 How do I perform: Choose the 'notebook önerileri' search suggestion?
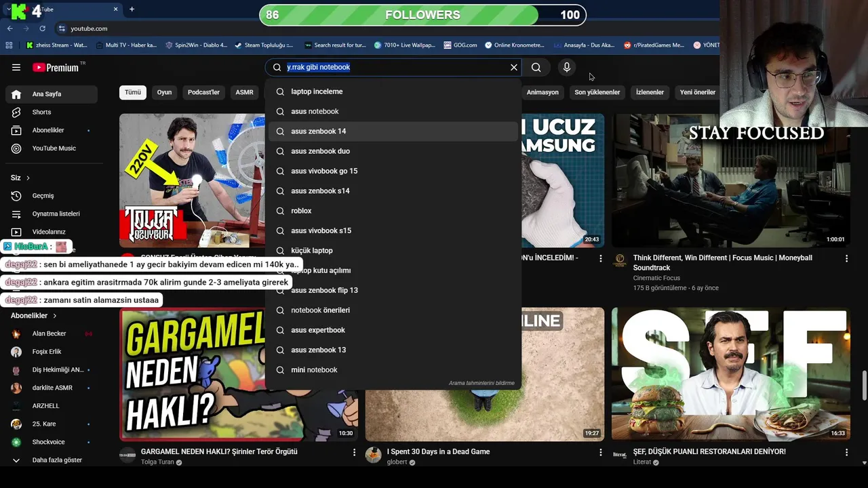point(393,310)
